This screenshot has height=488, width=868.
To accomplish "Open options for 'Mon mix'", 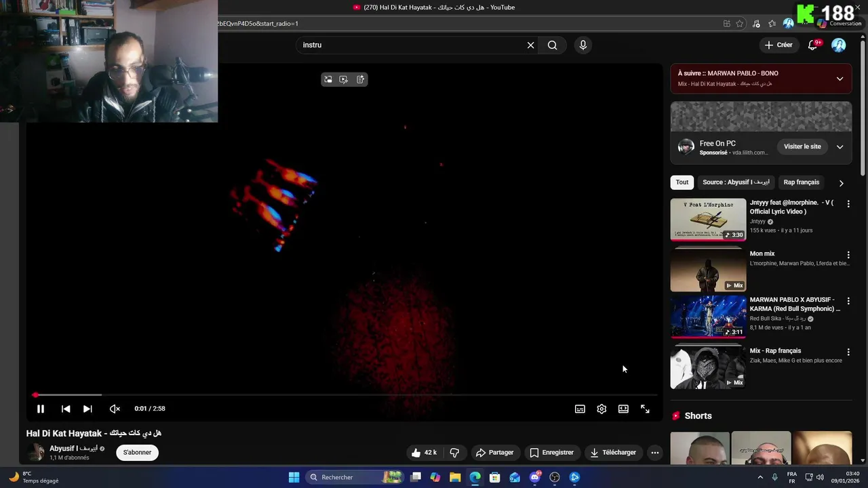I will pos(848,255).
